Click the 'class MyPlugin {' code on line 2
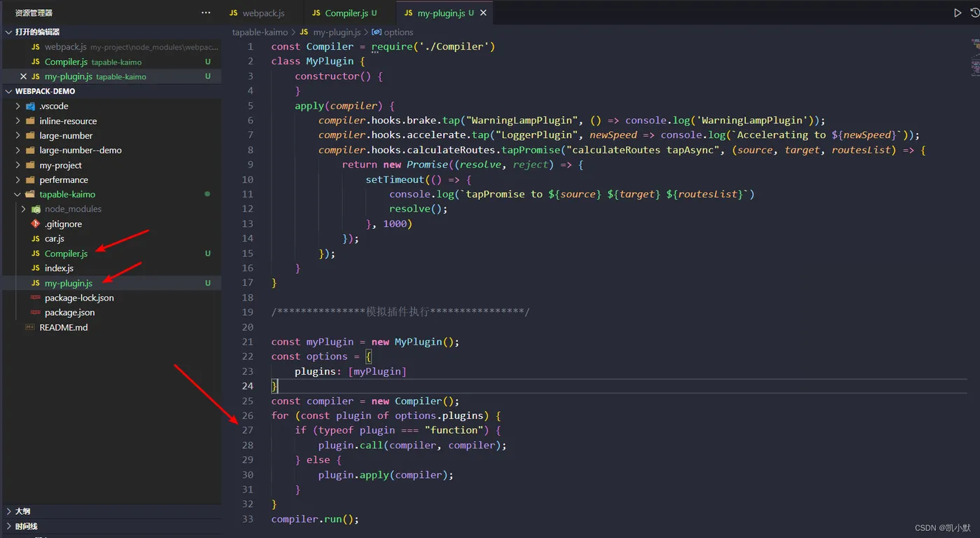The image size is (980, 538). [x=318, y=61]
